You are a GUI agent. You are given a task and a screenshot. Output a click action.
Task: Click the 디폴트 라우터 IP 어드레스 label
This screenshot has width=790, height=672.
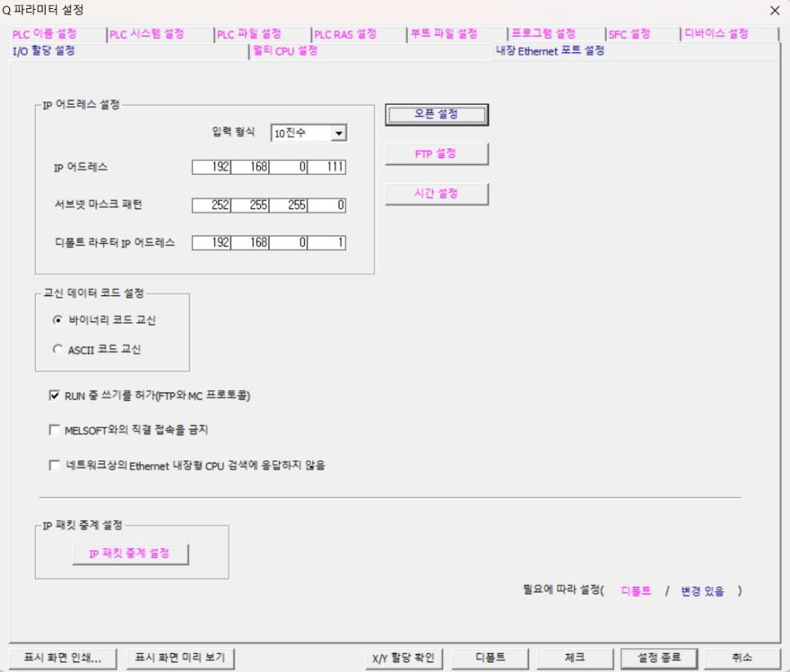(114, 243)
